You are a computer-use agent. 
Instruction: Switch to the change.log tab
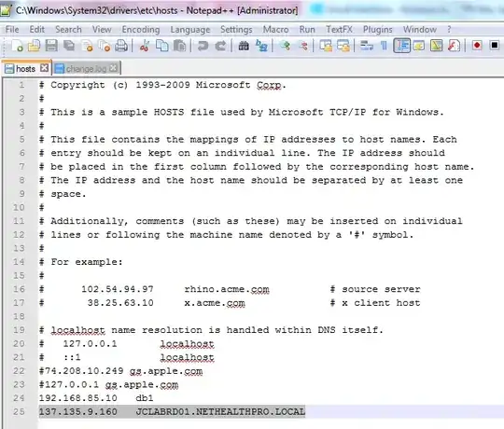(x=86, y=69)
